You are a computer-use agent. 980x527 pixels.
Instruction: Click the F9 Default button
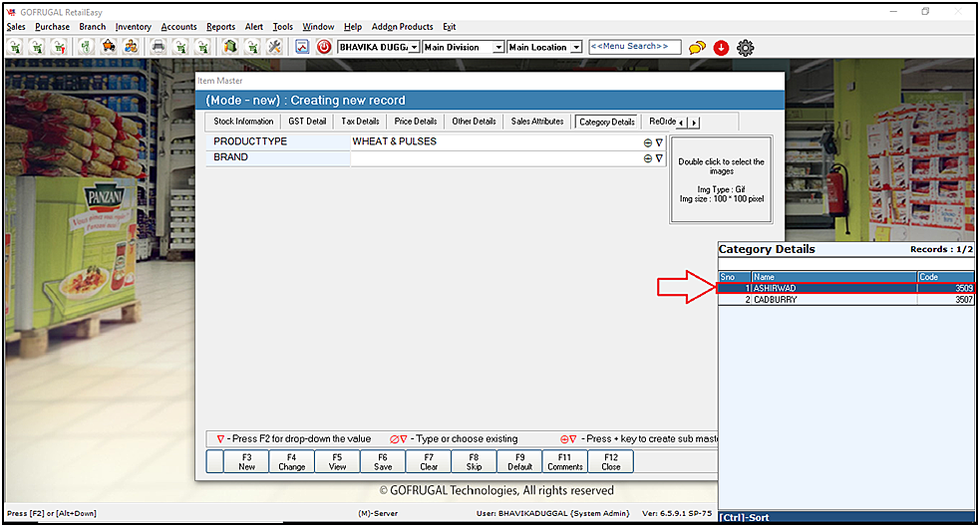pos(520,462)
